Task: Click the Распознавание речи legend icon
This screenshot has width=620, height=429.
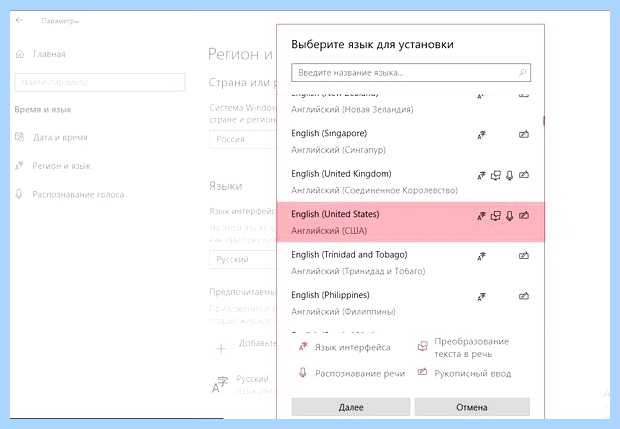Action: coord(302,372)
